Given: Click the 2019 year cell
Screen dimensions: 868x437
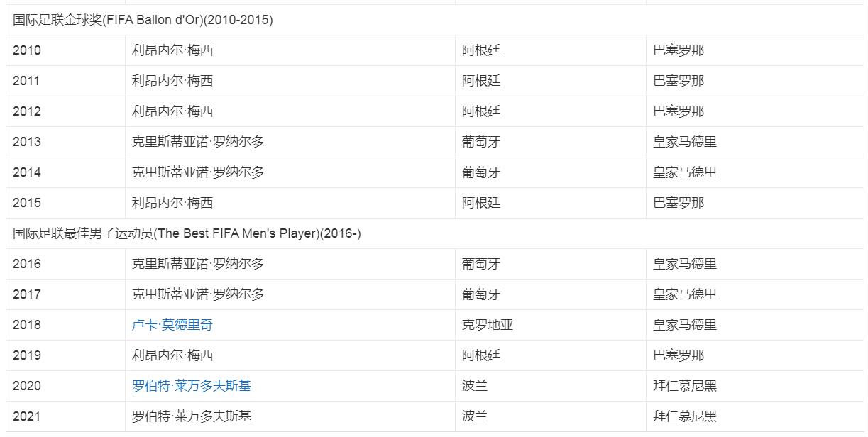Looking at the screenshot, I should (x=27, y=355).
